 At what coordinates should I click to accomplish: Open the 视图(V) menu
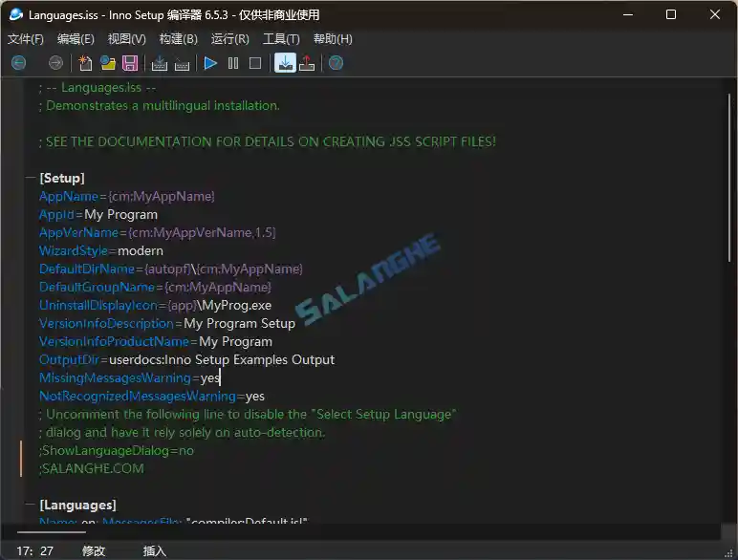pos(126,39)
